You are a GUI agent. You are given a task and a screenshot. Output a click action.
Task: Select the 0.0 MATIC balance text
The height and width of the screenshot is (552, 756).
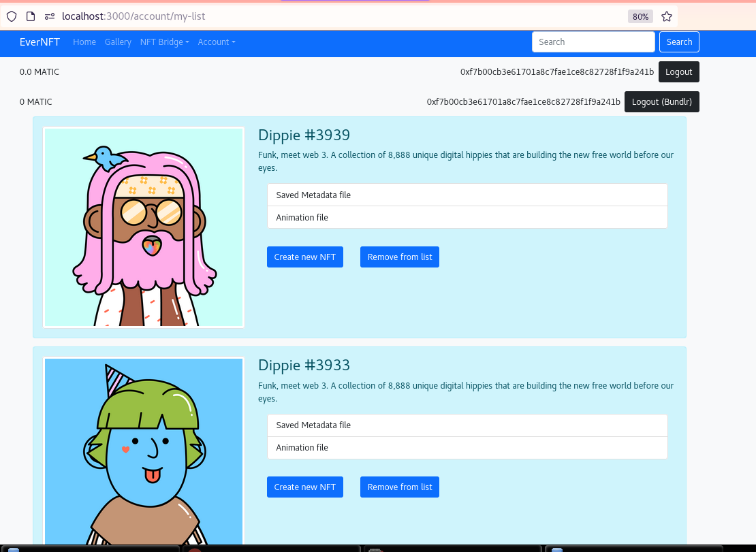tap(39, 71)
